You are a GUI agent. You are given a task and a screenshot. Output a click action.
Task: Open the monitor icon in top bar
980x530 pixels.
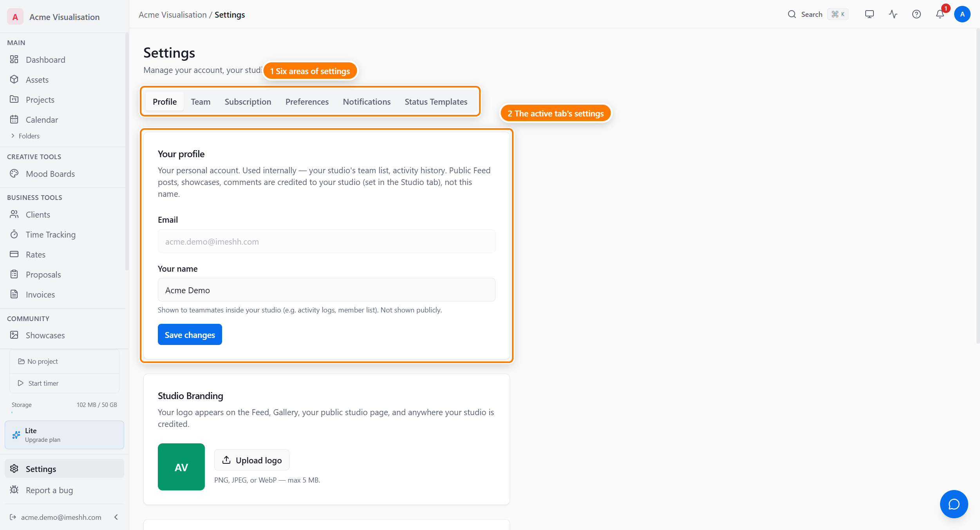coord(870,14)
